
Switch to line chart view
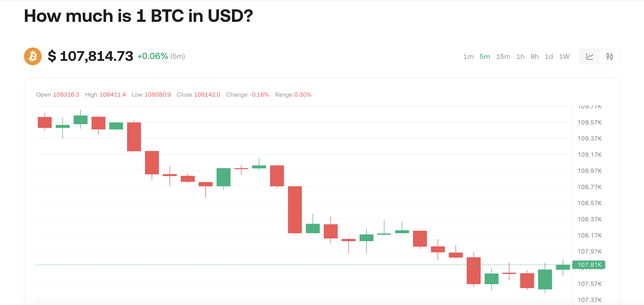tap(590, 56)
